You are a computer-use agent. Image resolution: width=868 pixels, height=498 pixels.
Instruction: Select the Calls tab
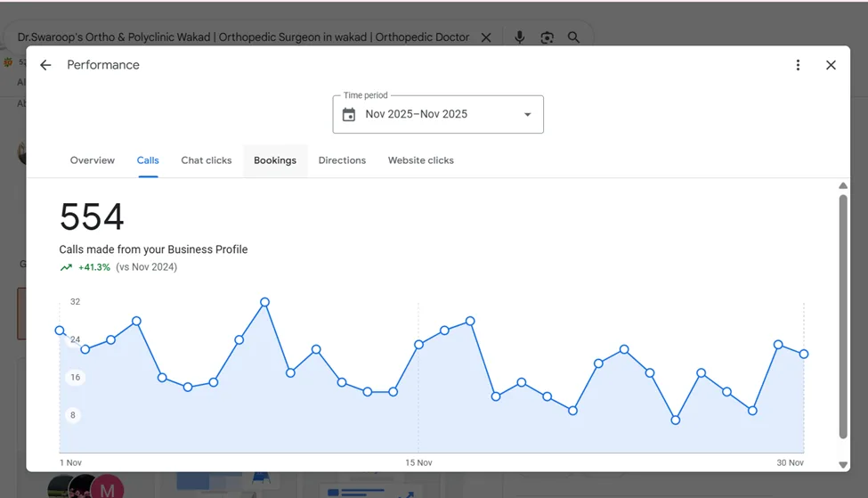pos(148,160)
